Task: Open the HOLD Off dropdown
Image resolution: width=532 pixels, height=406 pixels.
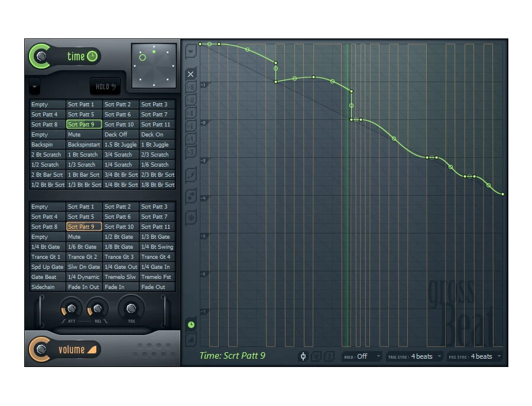Action: 362,356
